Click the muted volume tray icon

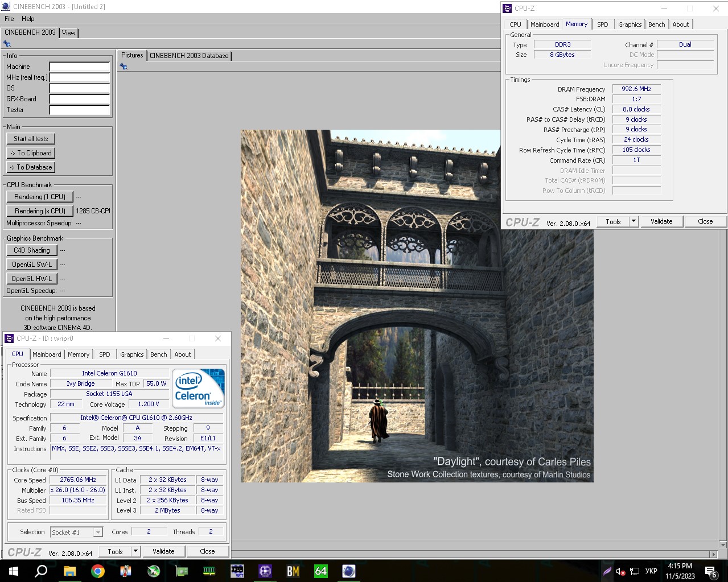pyautogui.click(x=621, y=571)
